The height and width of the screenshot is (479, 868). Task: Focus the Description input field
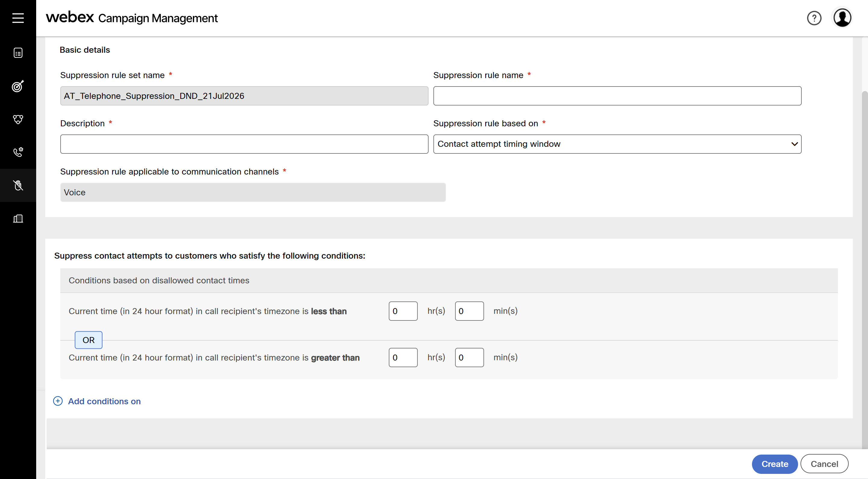click(x=244, y=144)
